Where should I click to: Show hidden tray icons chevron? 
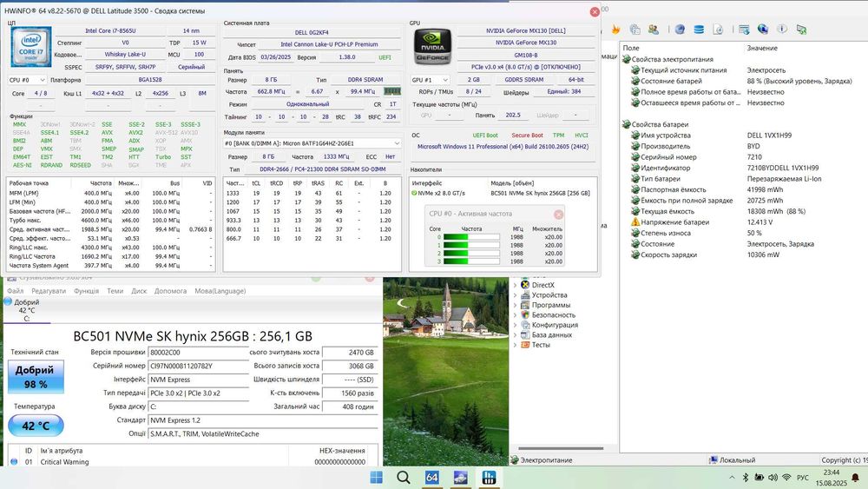[x=732, y=478]
